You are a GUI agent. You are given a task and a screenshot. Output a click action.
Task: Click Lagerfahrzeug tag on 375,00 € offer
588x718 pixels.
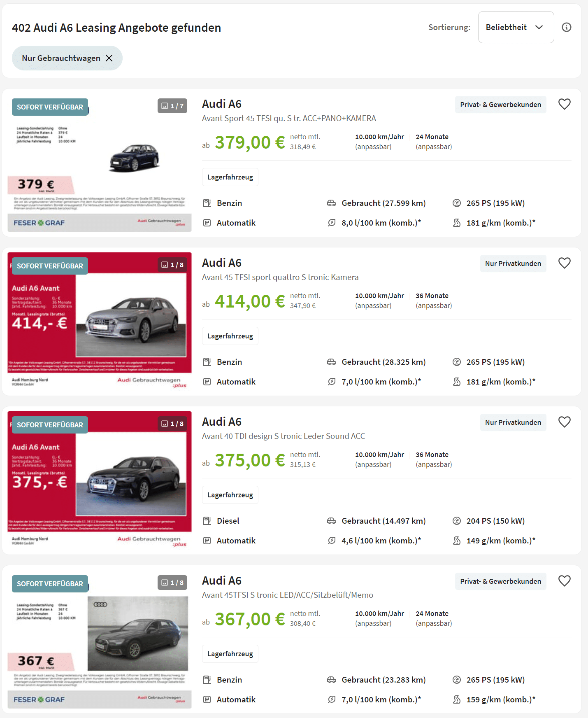[x=230, y=495]
